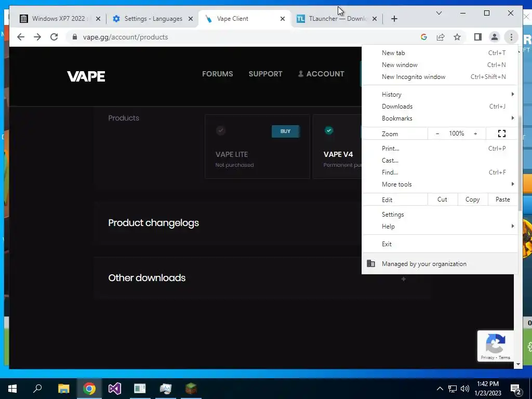Share this page via the share icon
The width and height of the screenshot is (532, 399).
pos(441,37)
